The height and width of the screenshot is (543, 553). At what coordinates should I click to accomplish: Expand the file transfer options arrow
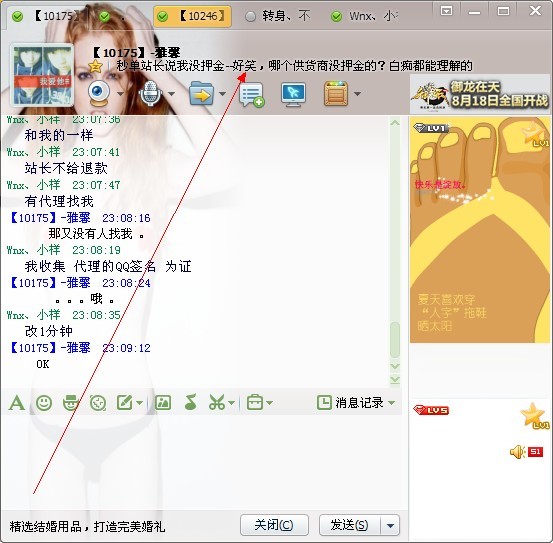click(x=222, y=94)
